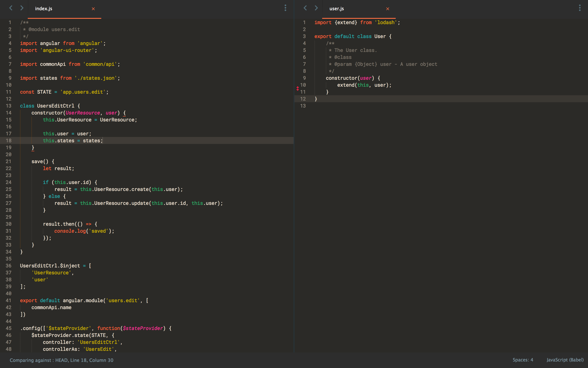
Task: Click '@module users.edit' comment text
Action: point(54,29)
